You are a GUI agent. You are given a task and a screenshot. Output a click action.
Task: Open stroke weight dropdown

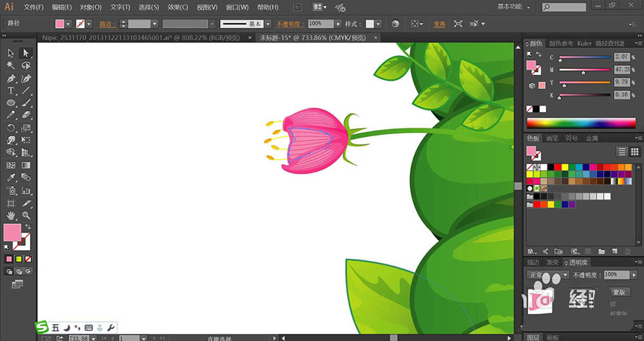[155, 24]
